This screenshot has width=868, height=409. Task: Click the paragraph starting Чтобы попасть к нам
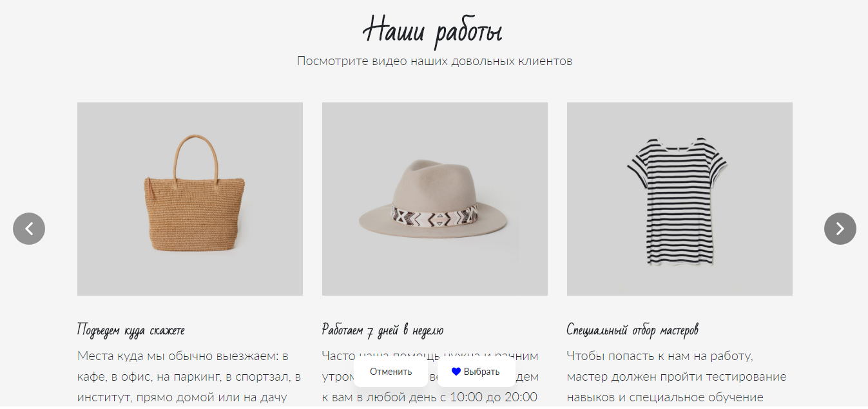coord(677,376)
